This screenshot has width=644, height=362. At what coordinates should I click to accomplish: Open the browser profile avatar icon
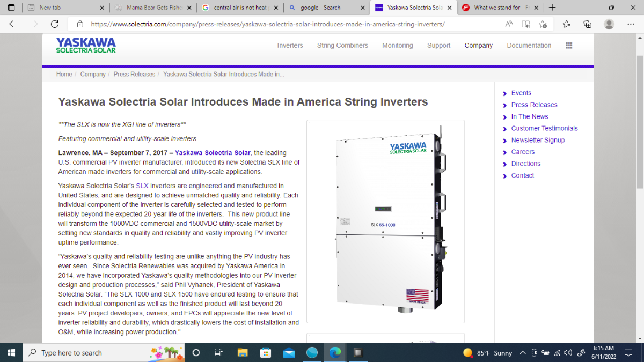click(609, 24)
